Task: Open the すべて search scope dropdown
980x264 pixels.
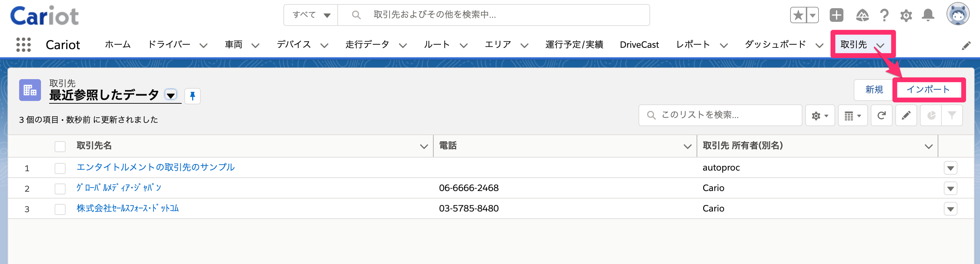Action: 311,15
